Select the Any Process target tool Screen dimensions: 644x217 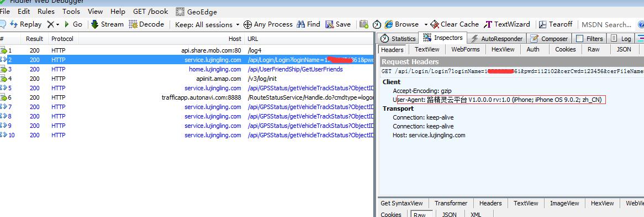268,24
